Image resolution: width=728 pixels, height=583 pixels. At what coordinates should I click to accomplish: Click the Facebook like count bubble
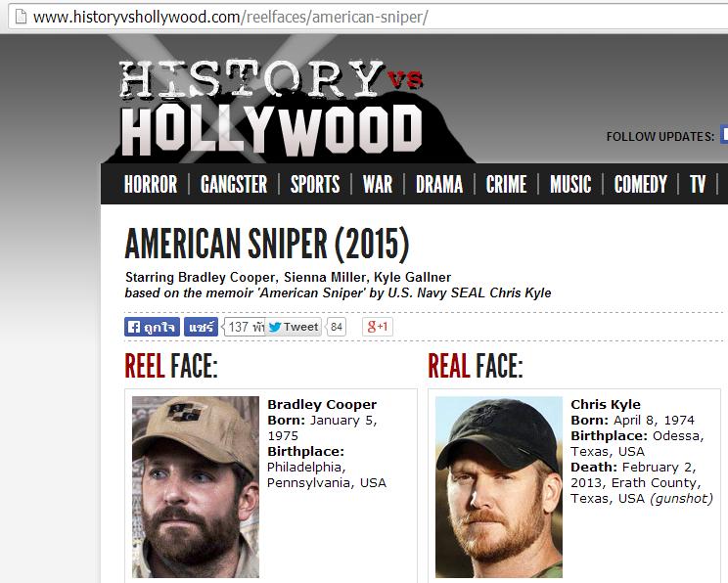245,327
